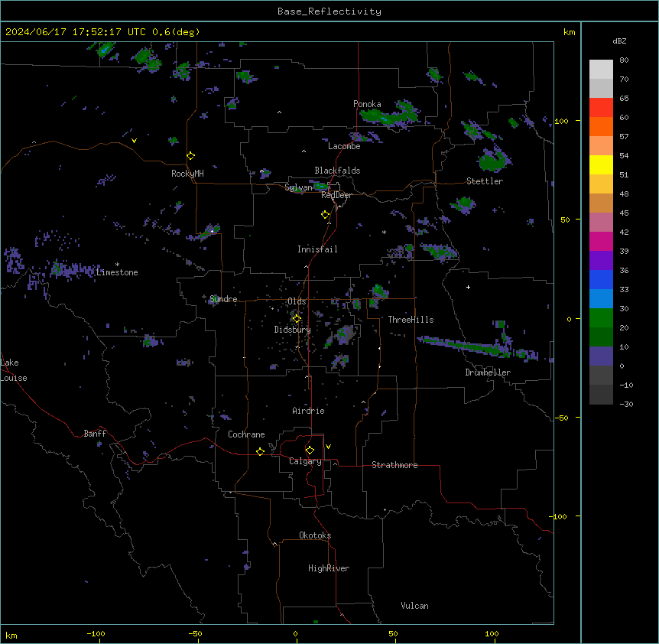Click the dBZ legend heading

click(619, 41)
